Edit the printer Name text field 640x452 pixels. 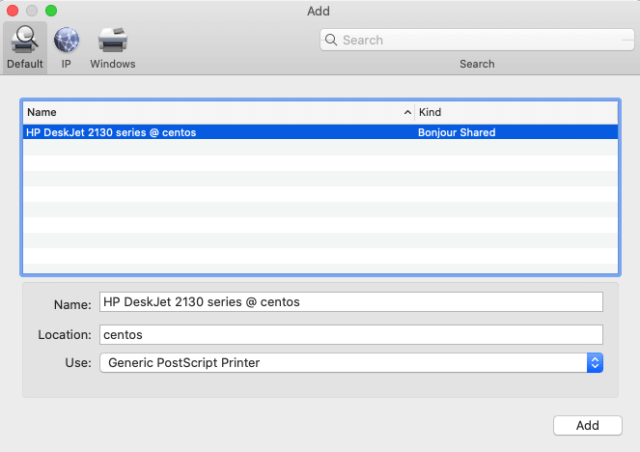pos(351,302)
